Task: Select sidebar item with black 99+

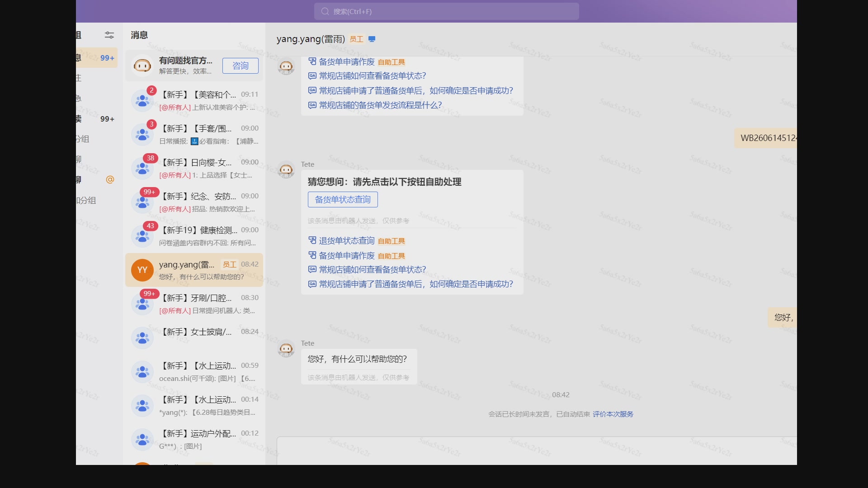Action: click(97, 119)
